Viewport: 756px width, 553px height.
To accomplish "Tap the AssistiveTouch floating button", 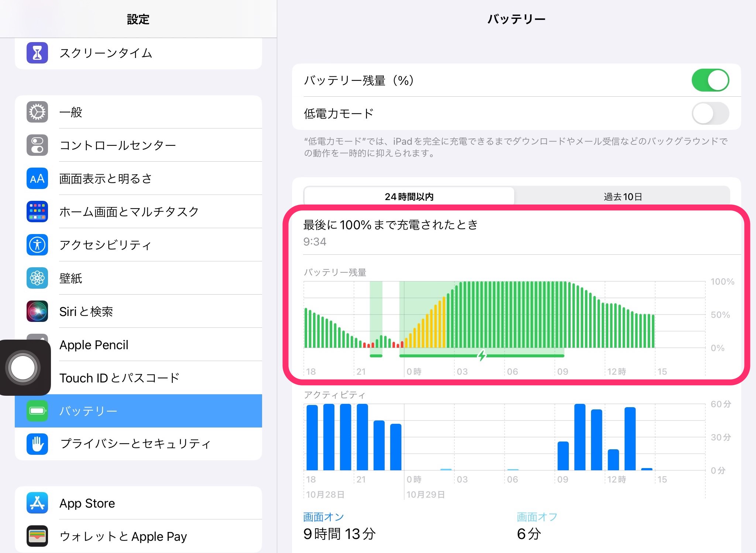I will point(23,367).
